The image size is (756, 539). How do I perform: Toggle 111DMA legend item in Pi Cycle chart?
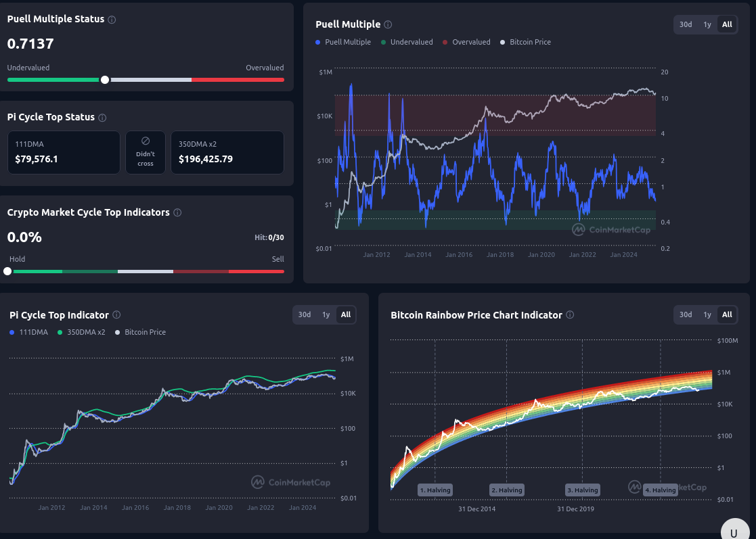point(29,332)
